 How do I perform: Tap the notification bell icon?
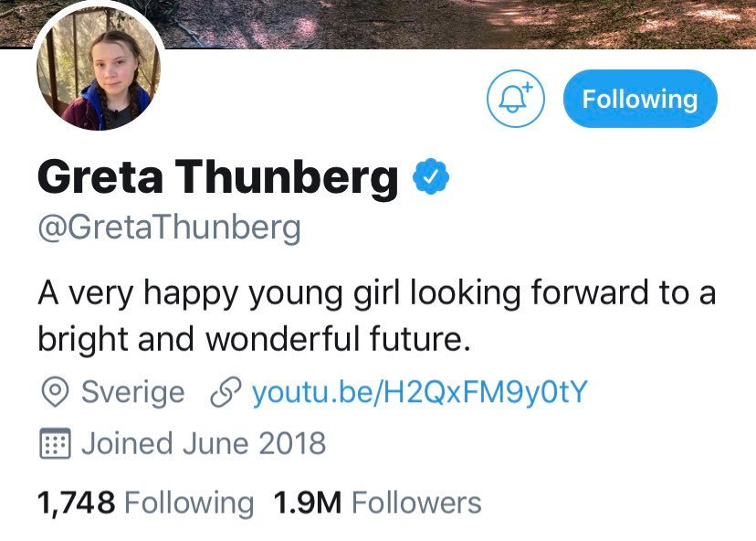point(516,100)
